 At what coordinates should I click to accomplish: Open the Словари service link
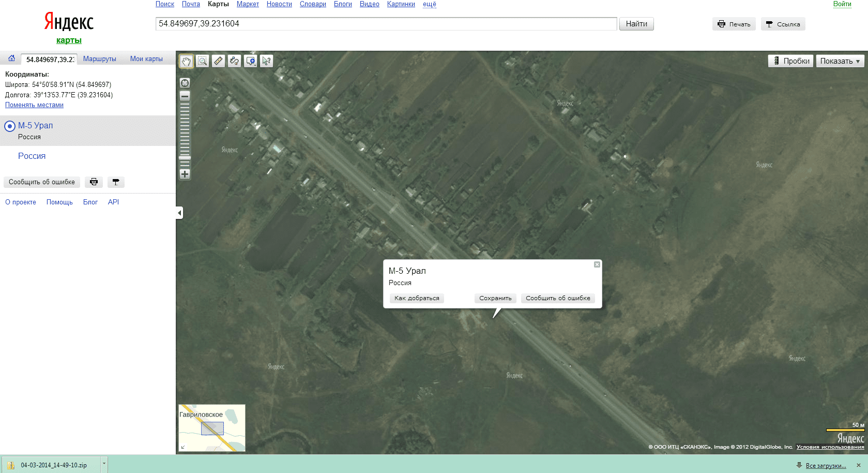coord(313,4)
